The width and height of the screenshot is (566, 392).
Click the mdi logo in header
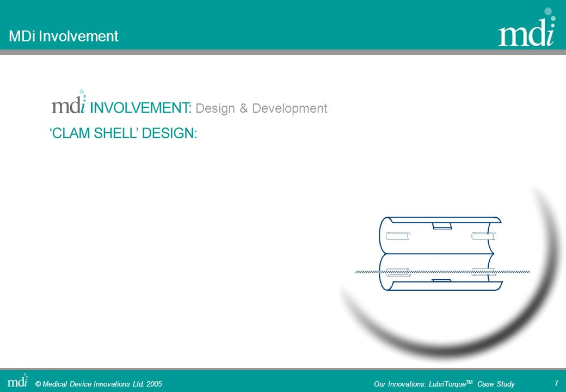527,27
